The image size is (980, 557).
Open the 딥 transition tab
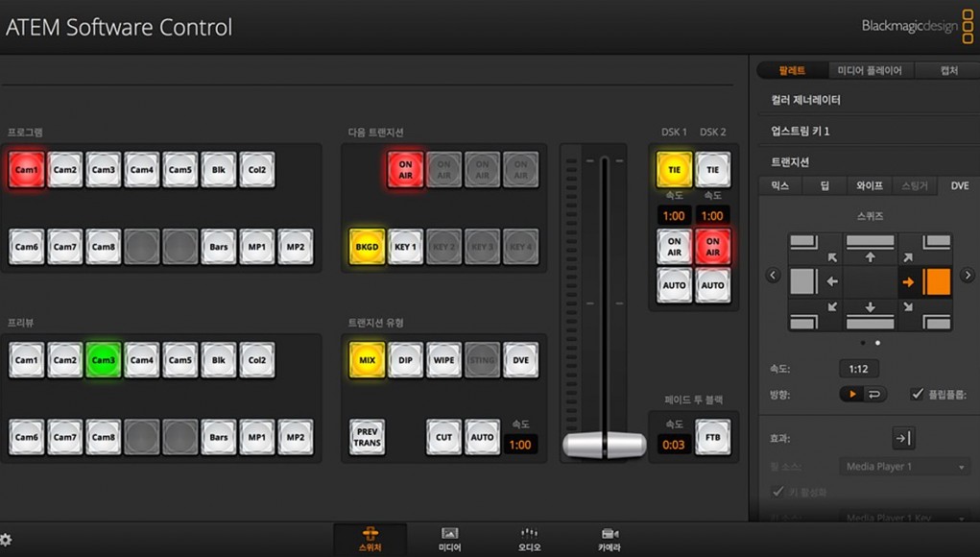[825, 185]
